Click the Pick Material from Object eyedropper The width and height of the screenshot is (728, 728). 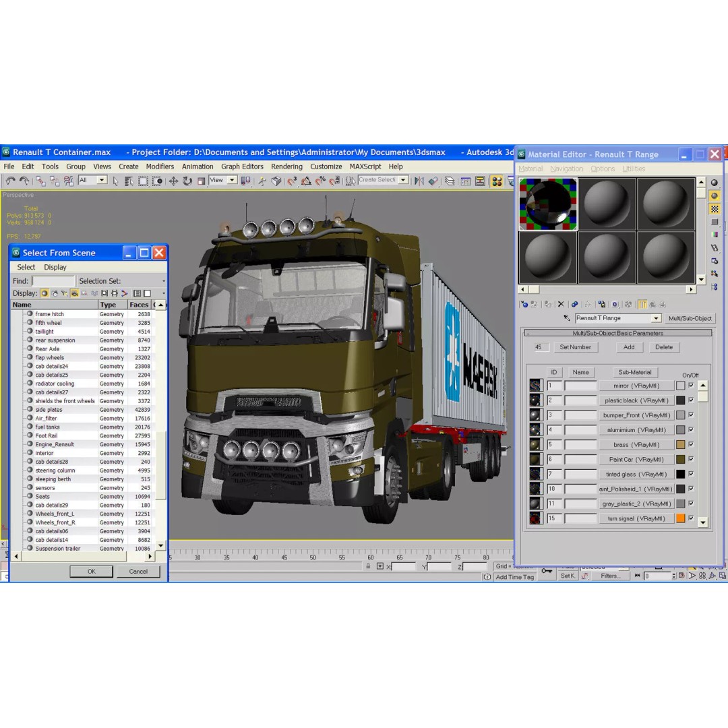[x=567, y=318]
